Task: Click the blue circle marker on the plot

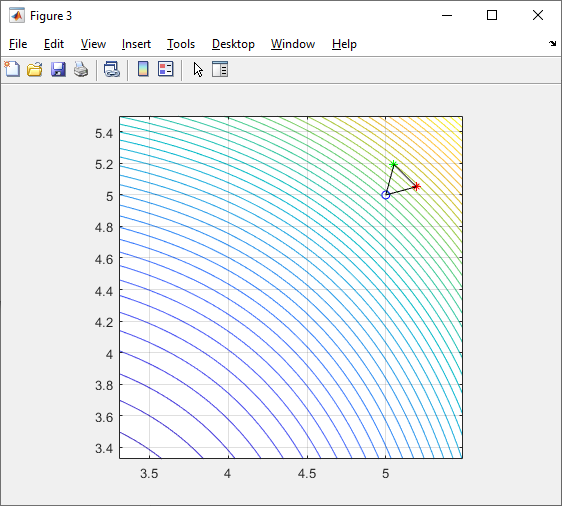Action: (x=386, y=195)
